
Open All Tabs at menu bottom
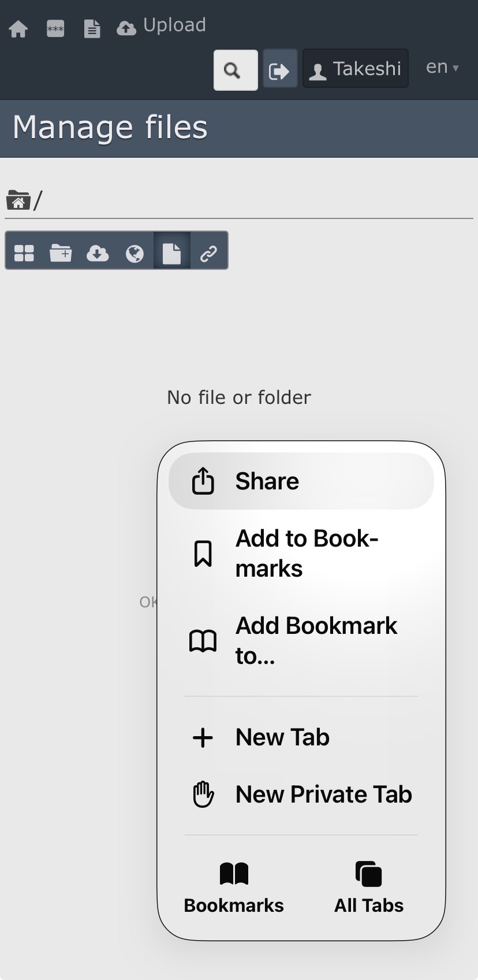(x=369, y=887)
